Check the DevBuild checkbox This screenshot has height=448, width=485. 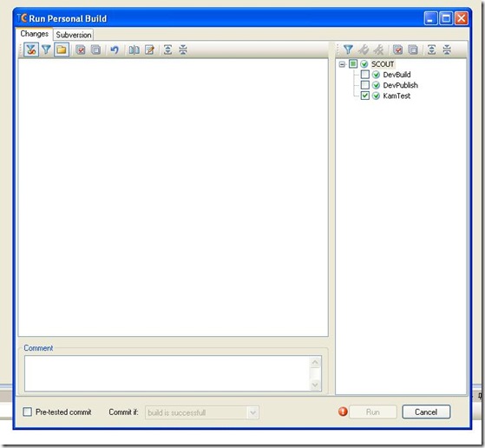[x=365, y=75]
